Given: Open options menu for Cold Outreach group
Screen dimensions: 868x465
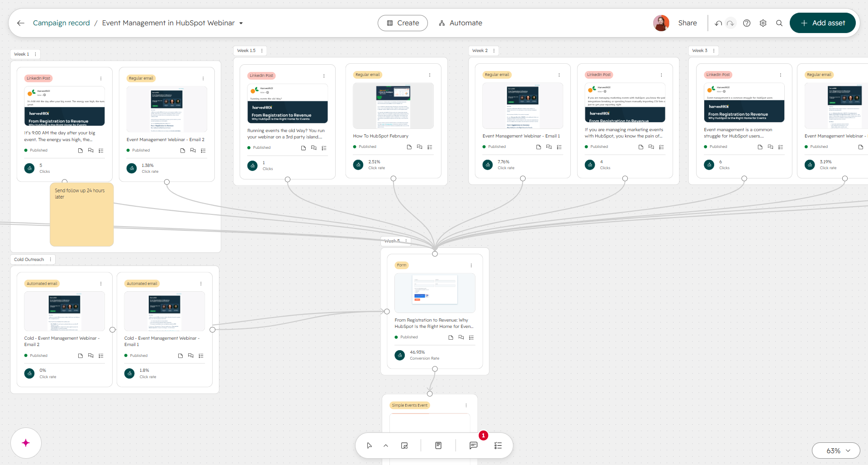Looking at the screenshot, I should [50, 260].
